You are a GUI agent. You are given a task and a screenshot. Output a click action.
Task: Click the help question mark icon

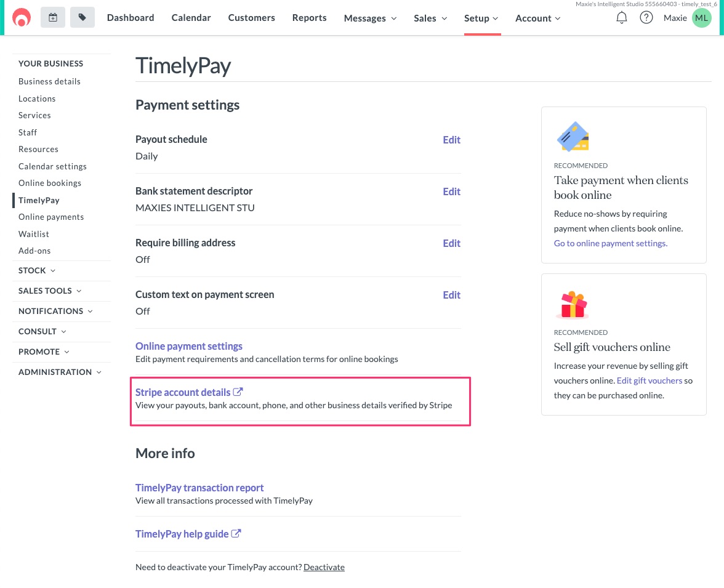click(646, 18)
